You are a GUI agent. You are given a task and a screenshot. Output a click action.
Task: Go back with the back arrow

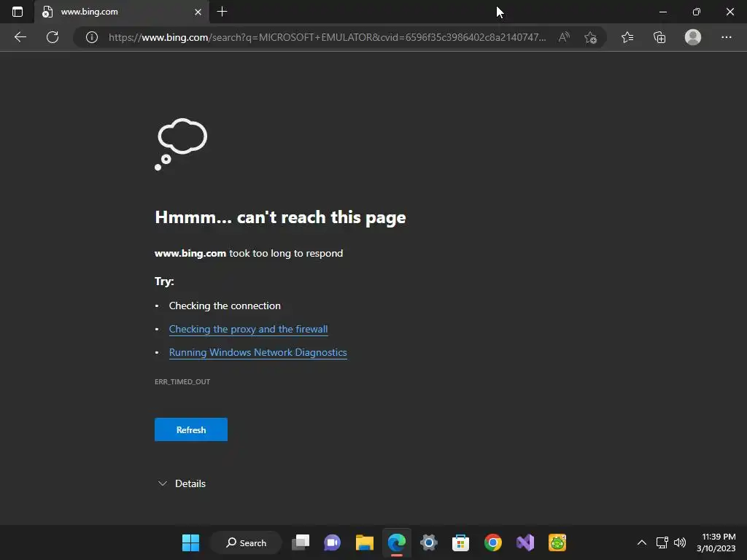pyautogui.click(x=20, y=37)
